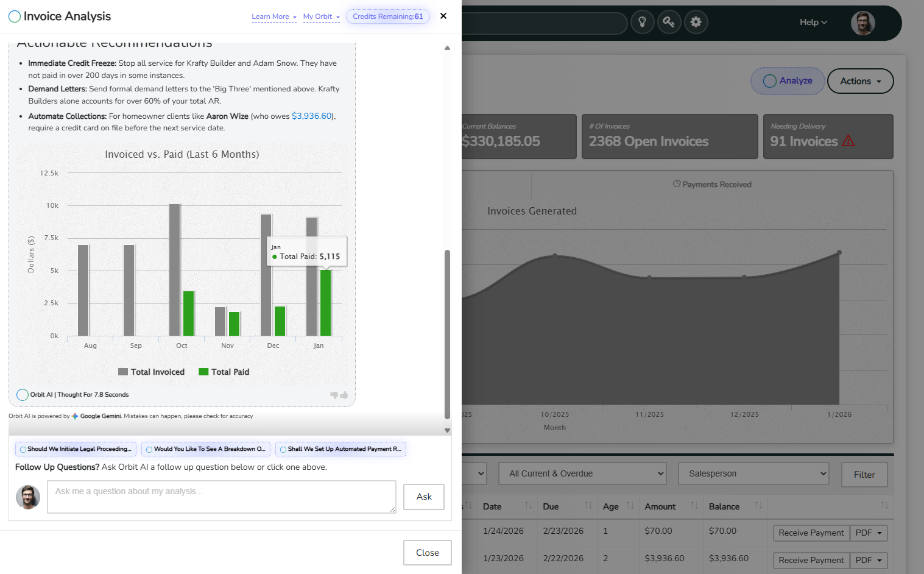Screen dimensions: 924x574
Task: Expand the Learn More dropdown
Action: point(274,17)
